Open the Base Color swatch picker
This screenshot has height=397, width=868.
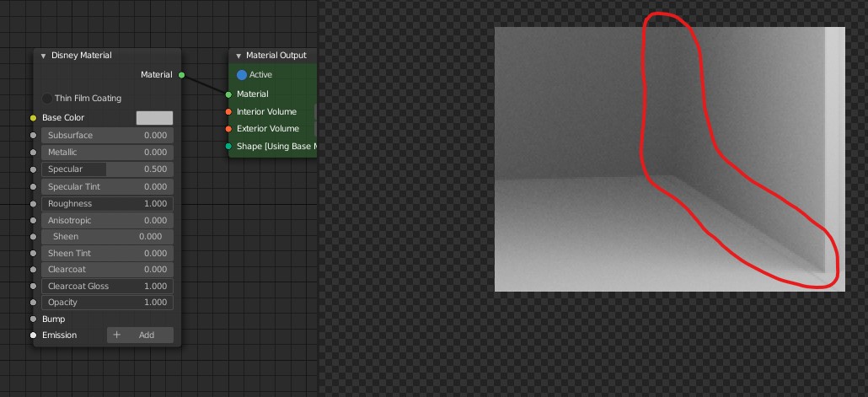154,118
